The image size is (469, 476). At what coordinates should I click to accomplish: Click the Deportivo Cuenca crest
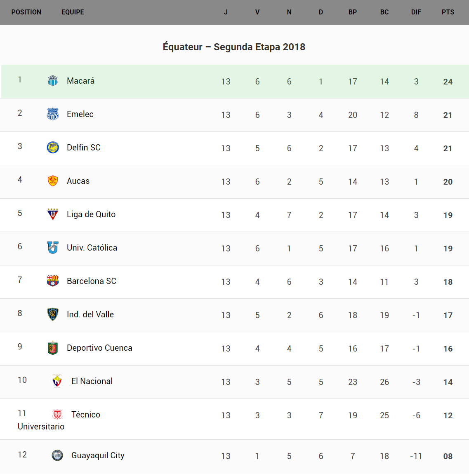tap(53, 348)
